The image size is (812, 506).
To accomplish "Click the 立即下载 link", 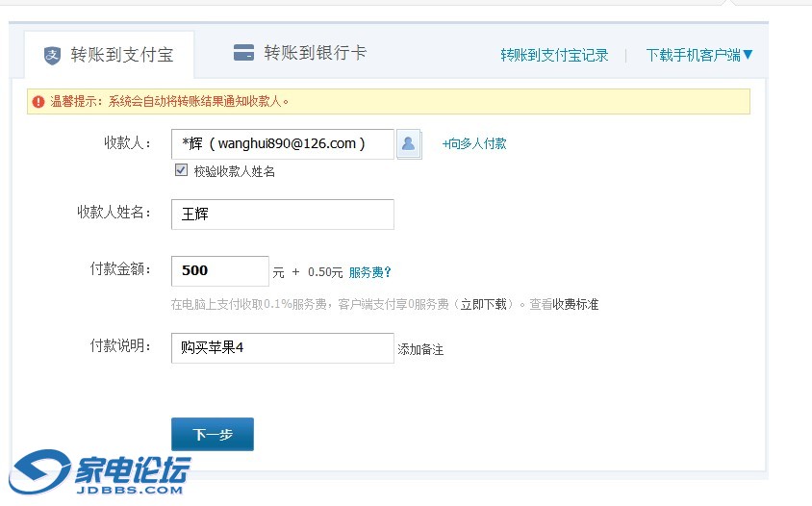I will [483, 304].
